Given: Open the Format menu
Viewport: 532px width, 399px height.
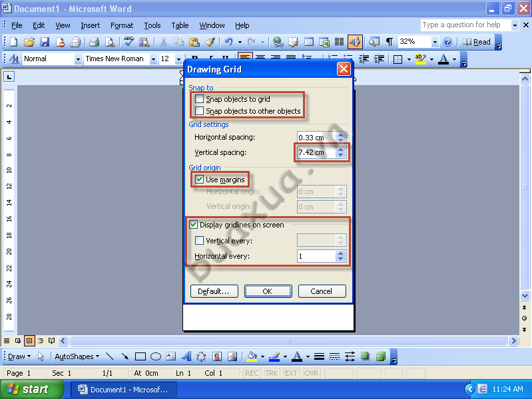Looking at the screenshot, I should pos(122,25).
